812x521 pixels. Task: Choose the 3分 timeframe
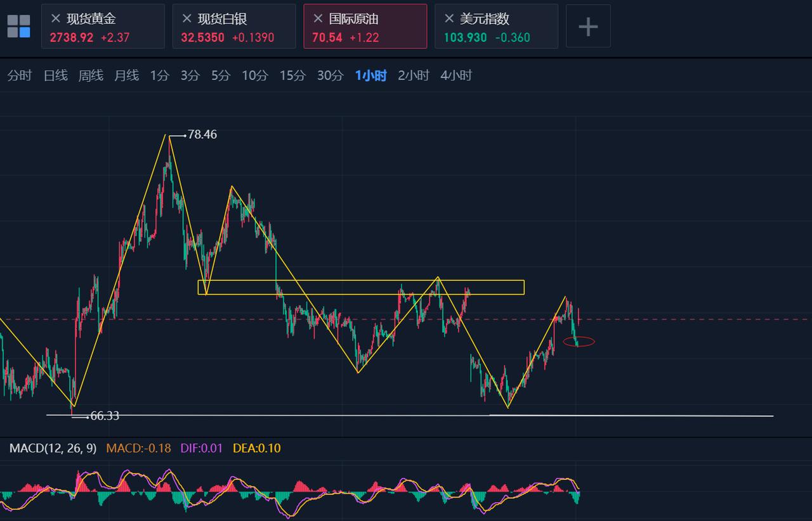click(x=190, y=75)
